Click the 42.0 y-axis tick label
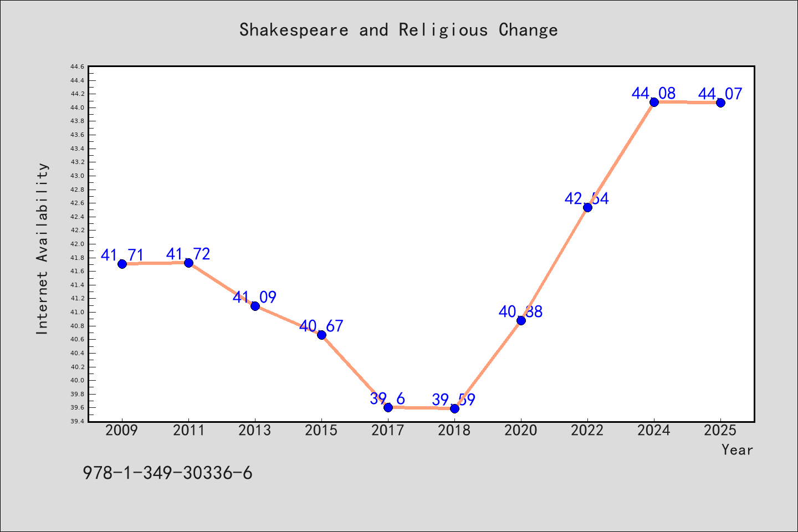The image size is (798, 532). (77, 244)
